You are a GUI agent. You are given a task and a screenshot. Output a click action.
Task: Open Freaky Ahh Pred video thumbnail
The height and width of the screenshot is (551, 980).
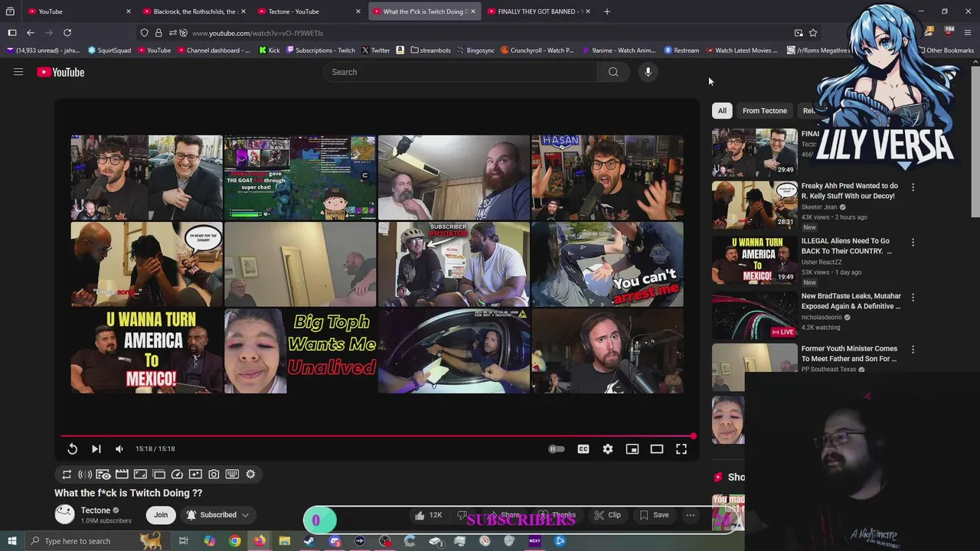[754, 204]
